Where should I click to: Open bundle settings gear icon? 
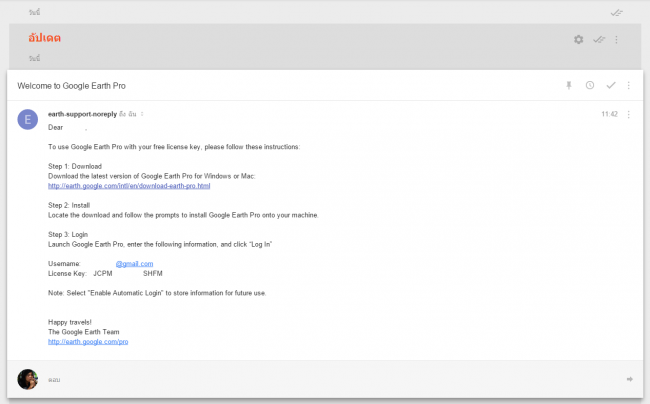click(x=578, y=39)
